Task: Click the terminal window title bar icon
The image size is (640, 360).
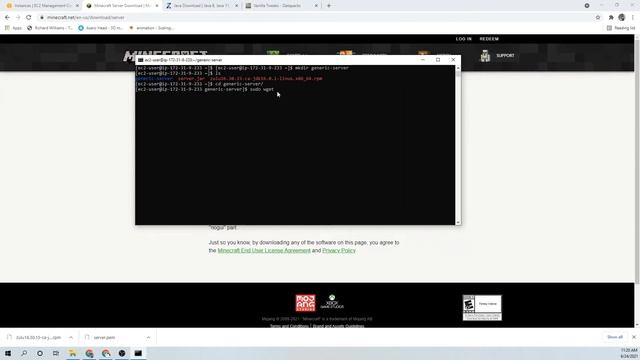Action: click(x=140, y=60)
